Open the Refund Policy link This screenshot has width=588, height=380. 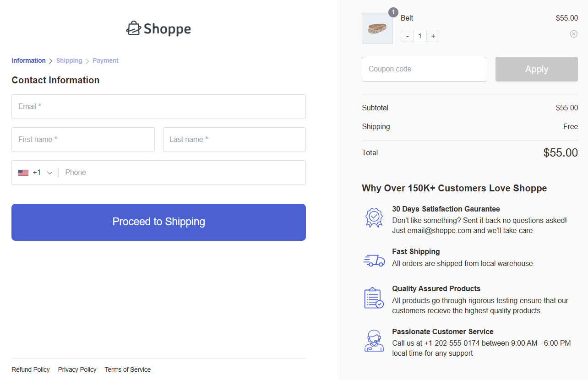pyautogui.click(x=31, y=369)
